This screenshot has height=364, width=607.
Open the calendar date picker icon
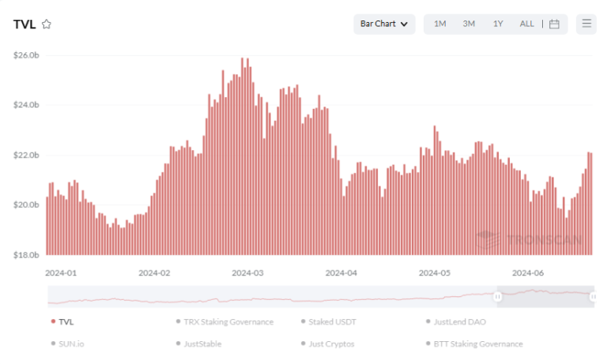pos(554,24)
